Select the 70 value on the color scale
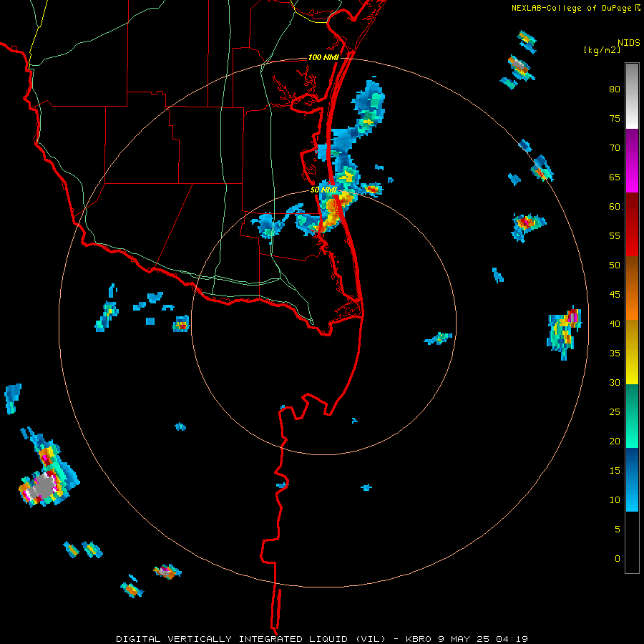Image resolution: width=644 pixels, height=644 pixels. tap(615, 148)
